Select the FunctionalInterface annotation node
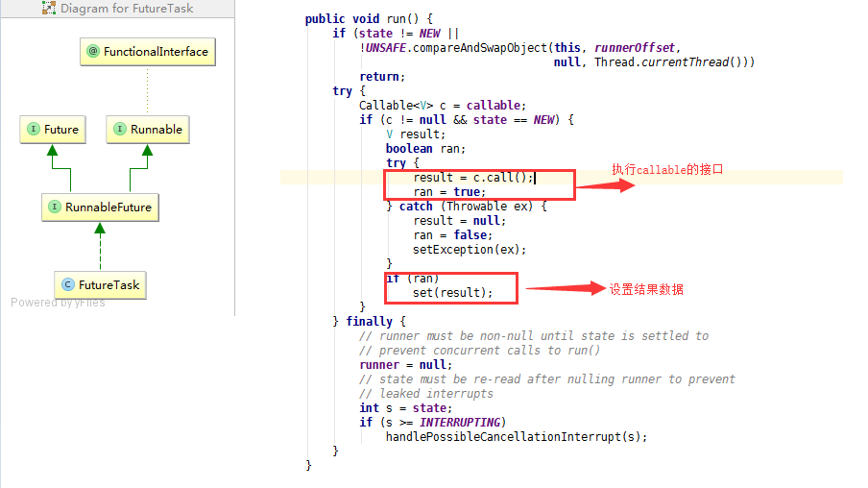Viewport: 868px width, 488px height. click(148, 52)
